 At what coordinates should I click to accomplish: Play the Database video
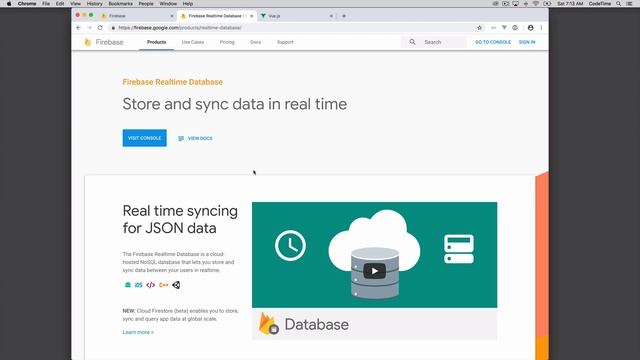[x=374, y=271]
